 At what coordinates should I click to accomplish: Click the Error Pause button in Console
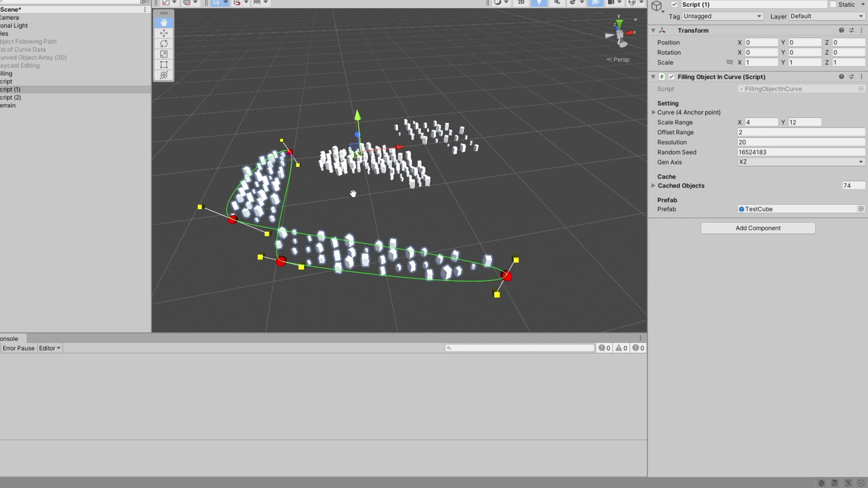(x=19, y=348)
